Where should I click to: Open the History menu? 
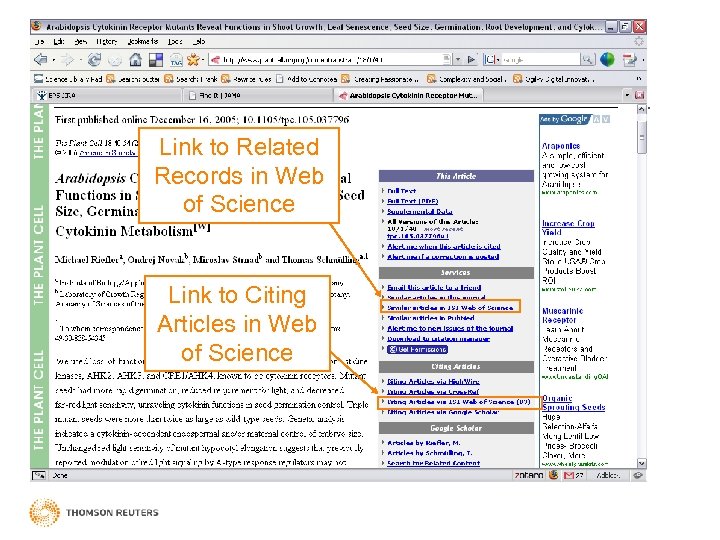pos(107,41)
